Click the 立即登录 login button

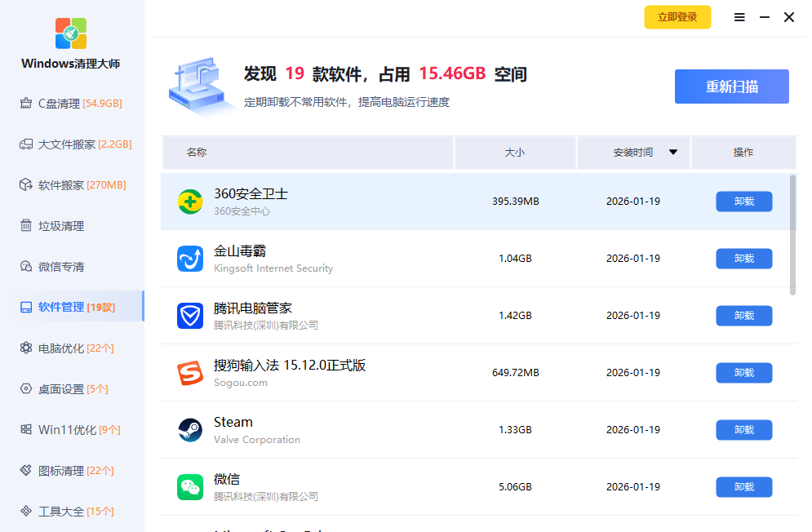(x=677, y=17)
